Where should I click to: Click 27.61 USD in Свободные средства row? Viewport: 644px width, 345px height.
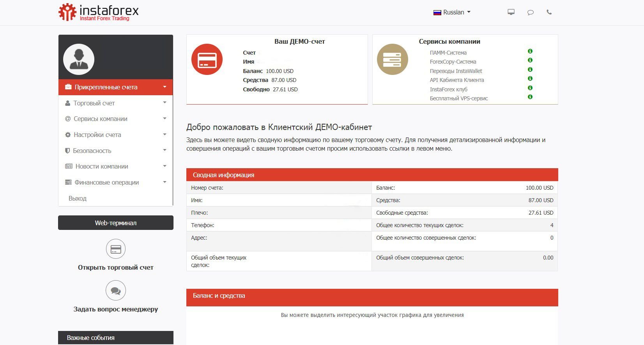point(541,213)
